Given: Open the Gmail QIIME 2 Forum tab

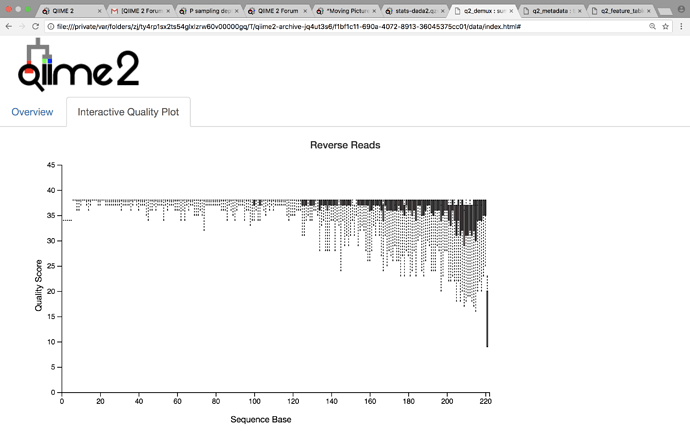Looking at the screenshot, I should [140, 11].
